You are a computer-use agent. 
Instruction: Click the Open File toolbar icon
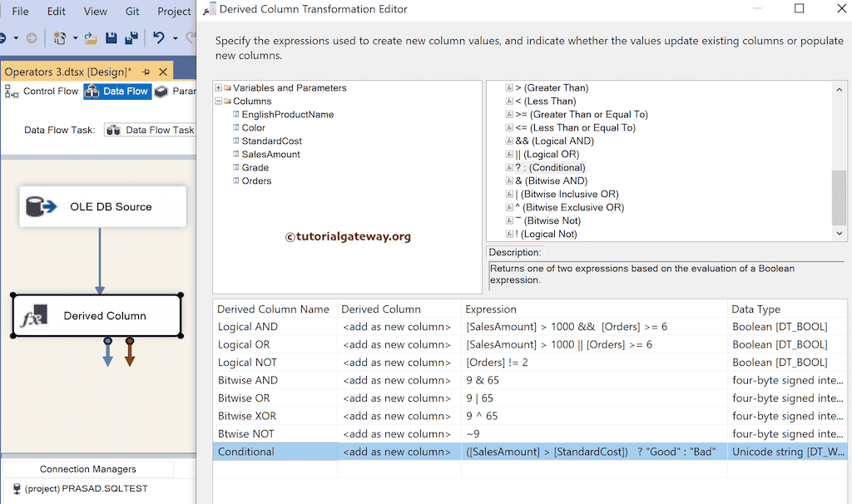(90, 37)
